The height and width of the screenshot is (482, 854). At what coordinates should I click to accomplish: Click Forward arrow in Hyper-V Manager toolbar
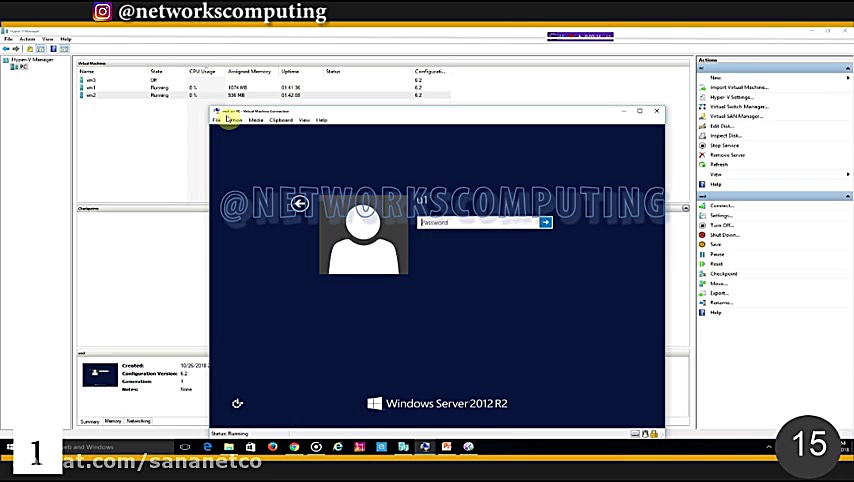[x=16, y=49]
